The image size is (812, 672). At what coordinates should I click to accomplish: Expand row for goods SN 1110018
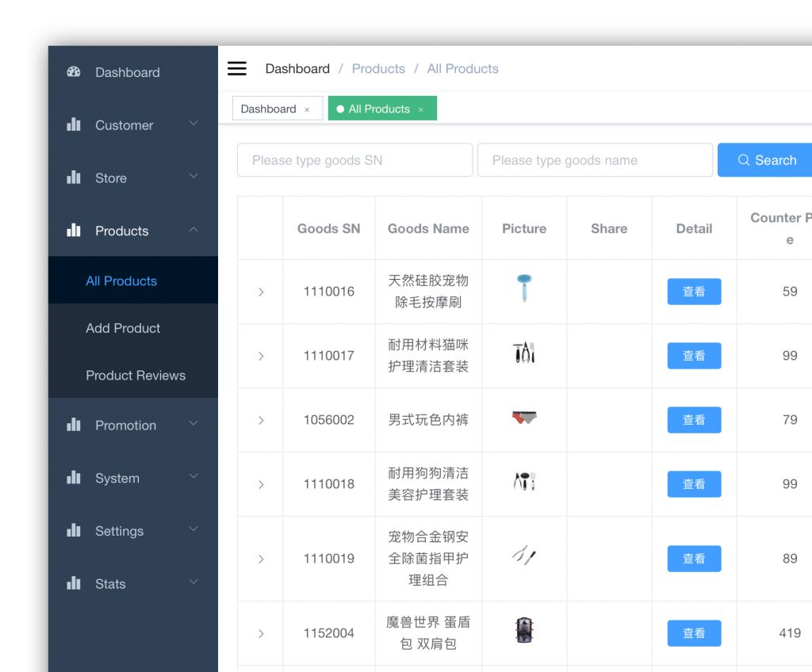tap(261, 485)
